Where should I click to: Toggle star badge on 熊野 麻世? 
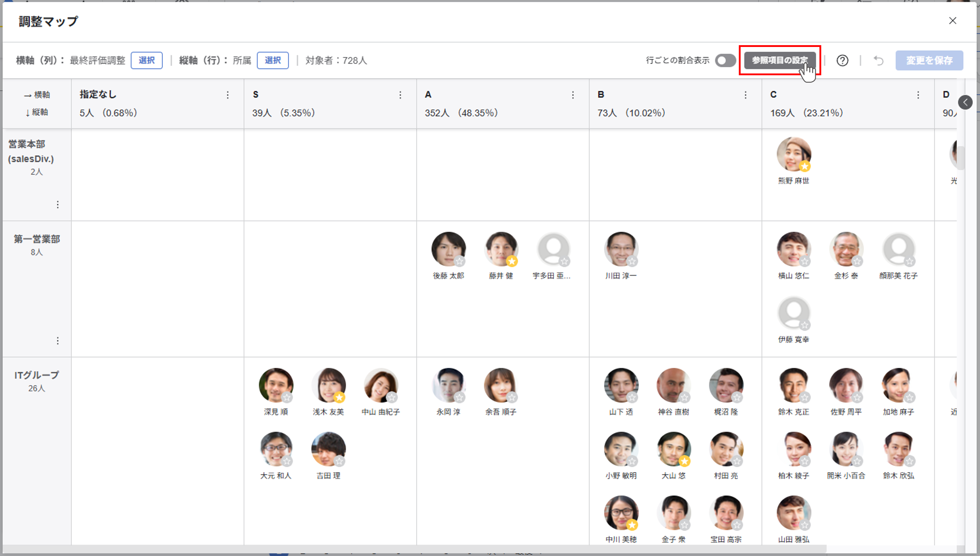[x=805, y=166]
